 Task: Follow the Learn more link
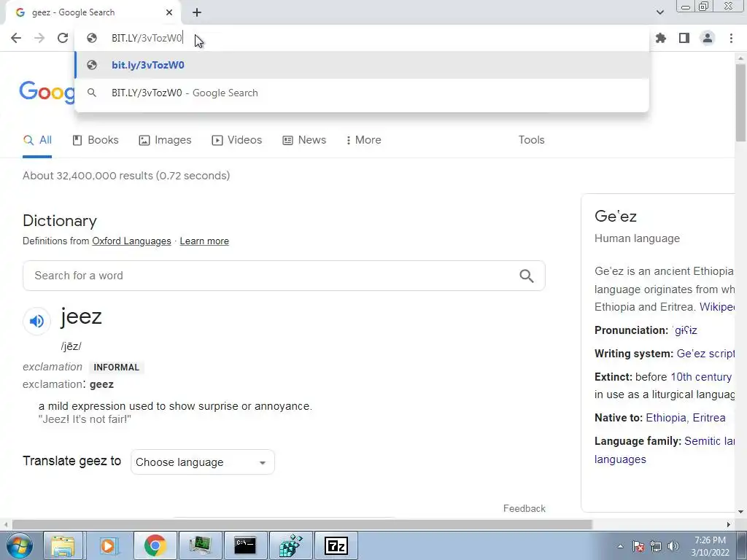pos(204,241)
